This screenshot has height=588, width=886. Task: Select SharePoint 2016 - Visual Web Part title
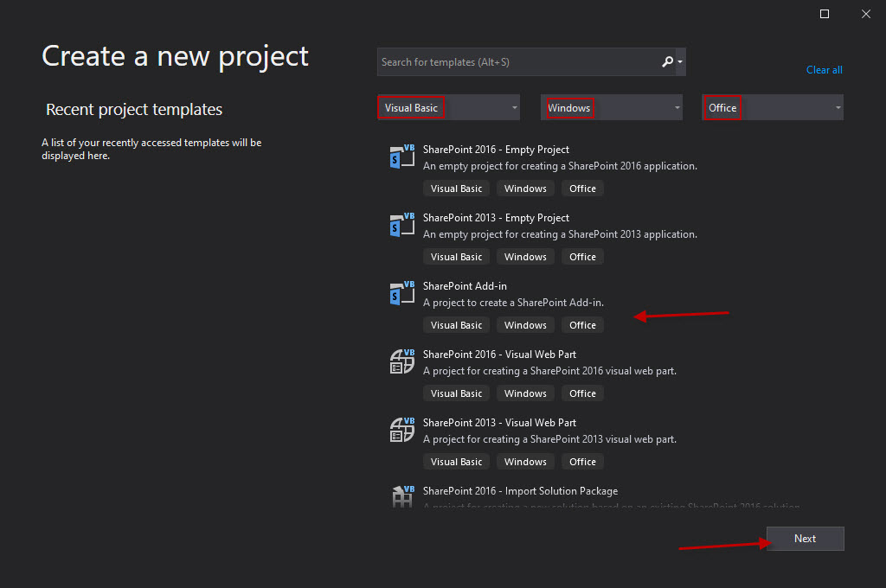(x=499, y=355)
